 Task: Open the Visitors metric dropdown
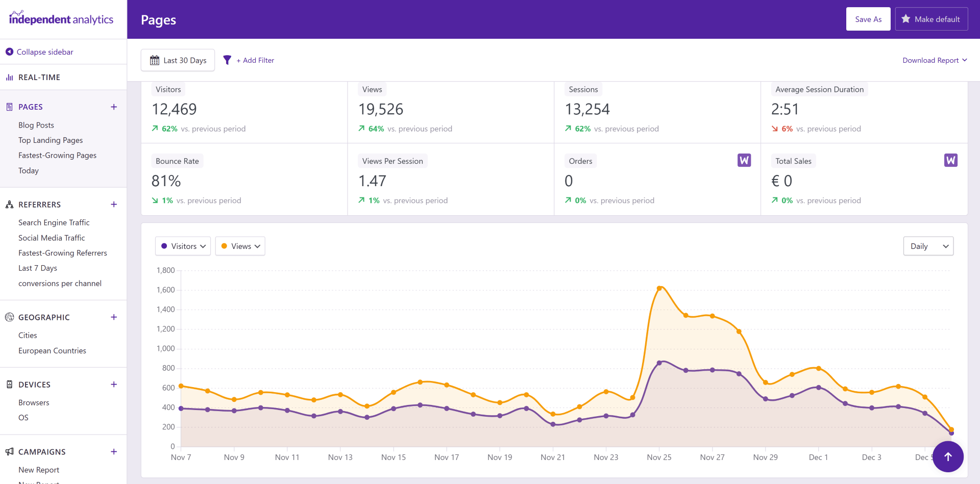tap(183, 246)
